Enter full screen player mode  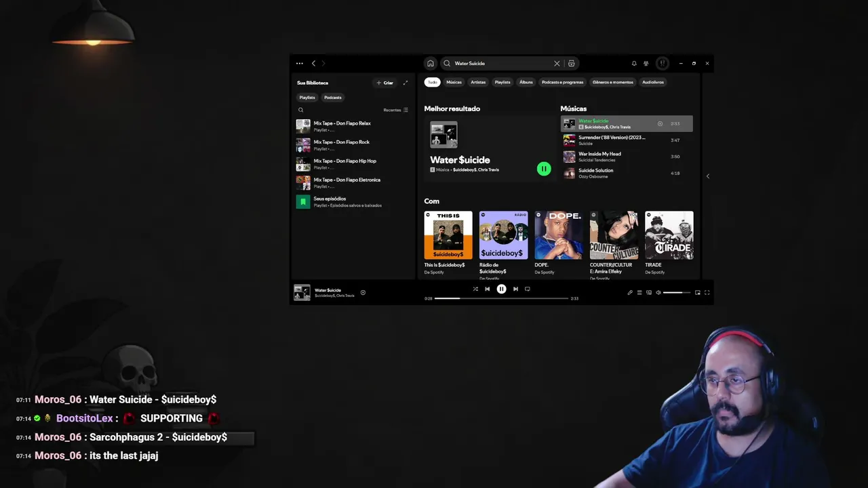point(707,293)
